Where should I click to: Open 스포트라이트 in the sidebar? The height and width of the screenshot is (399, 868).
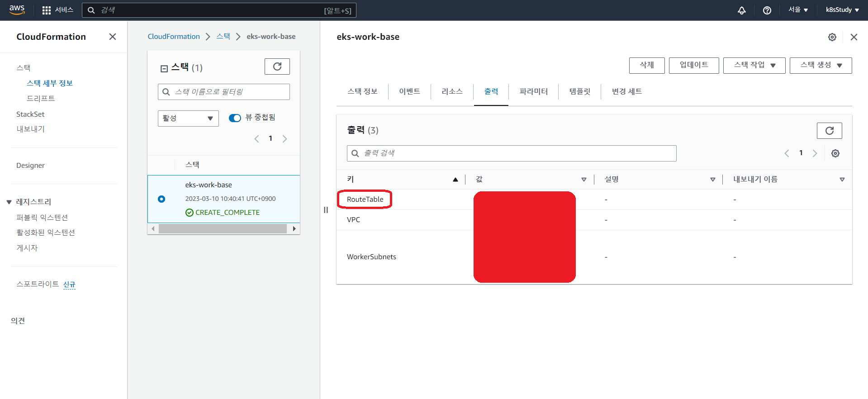coord(38,284)
